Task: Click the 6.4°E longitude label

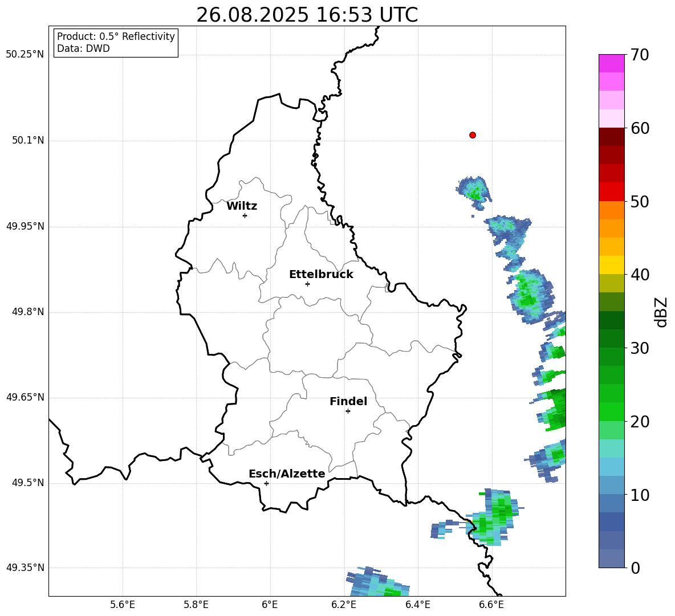Action: pos(417,605)
